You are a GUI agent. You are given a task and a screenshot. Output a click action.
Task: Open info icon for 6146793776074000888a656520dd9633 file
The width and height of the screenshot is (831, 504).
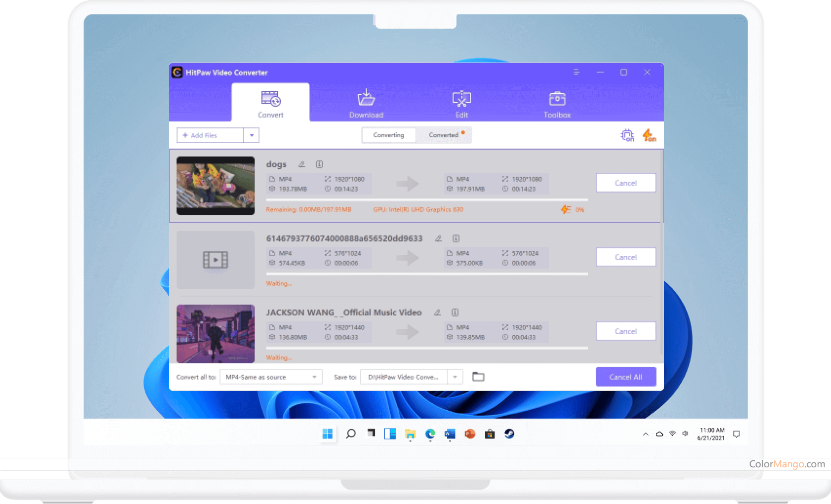[455, 238]
